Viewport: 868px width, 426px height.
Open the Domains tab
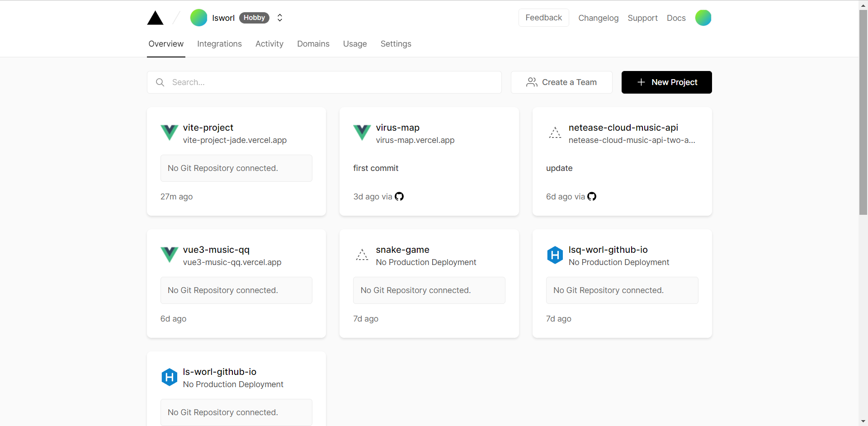click(313, 44)
